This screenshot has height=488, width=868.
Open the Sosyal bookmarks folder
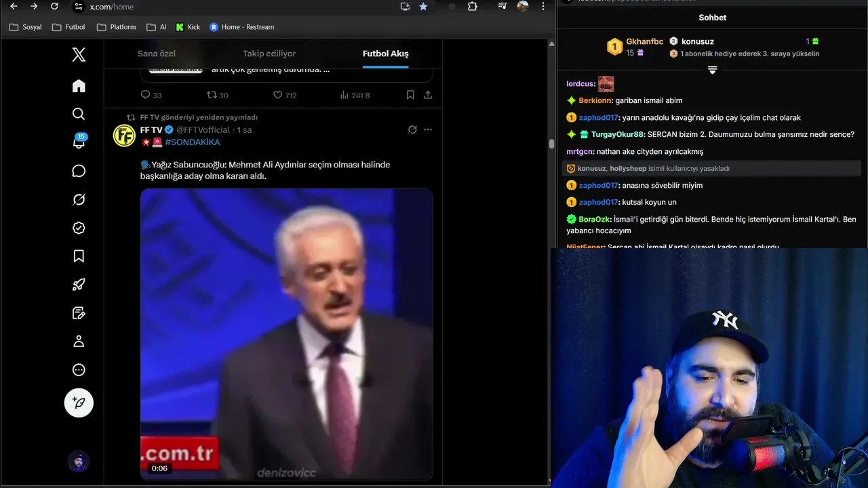[x=25, y=27]
